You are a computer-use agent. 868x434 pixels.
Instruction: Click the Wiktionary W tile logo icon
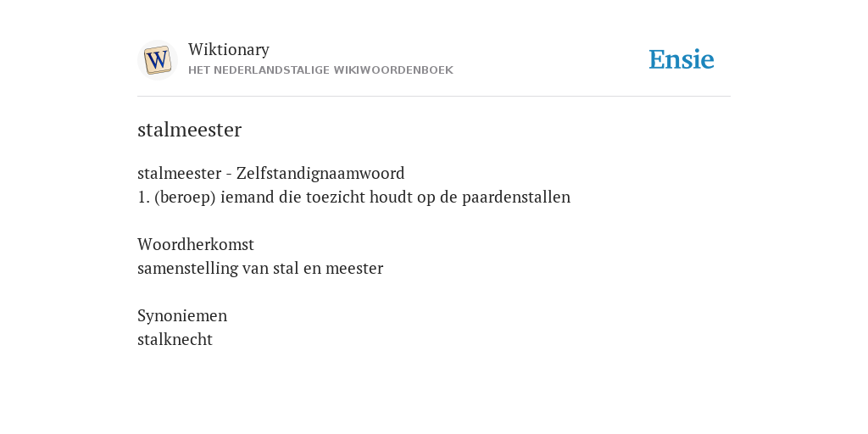point(158,60)
